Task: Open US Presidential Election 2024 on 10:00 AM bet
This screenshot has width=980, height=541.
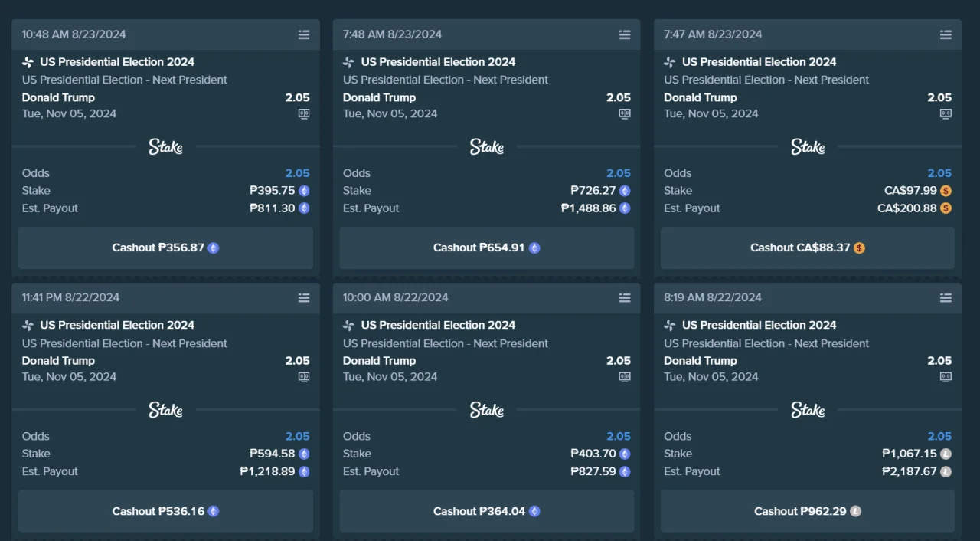Action: (x=438, y=325)
